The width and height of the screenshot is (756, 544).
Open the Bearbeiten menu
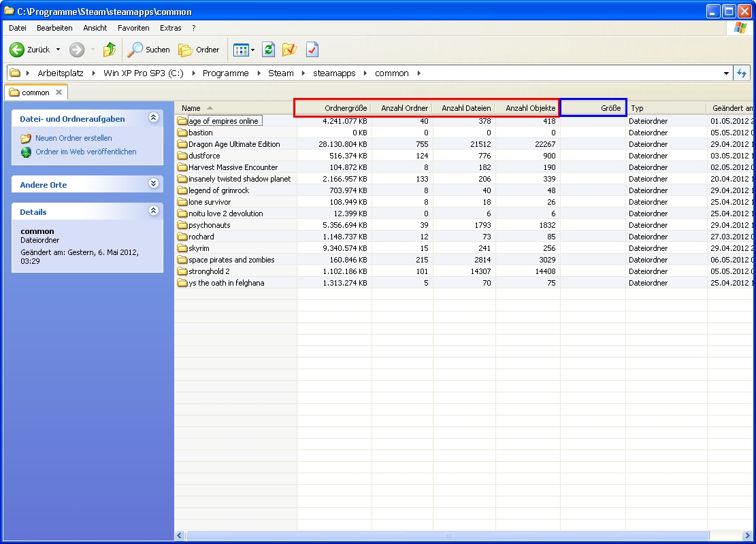pos(54,28)
